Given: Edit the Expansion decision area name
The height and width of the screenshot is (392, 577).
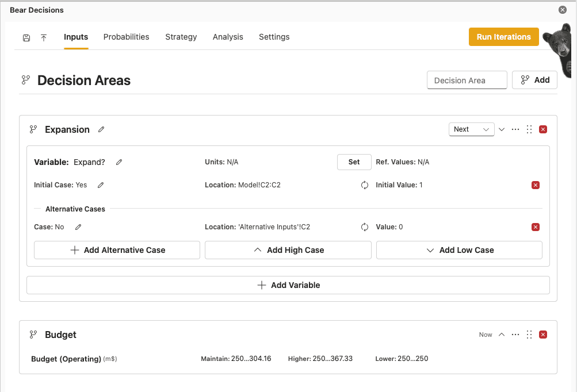Looking at the screenshot, I should pyautogui.click(x=101, y=129).
